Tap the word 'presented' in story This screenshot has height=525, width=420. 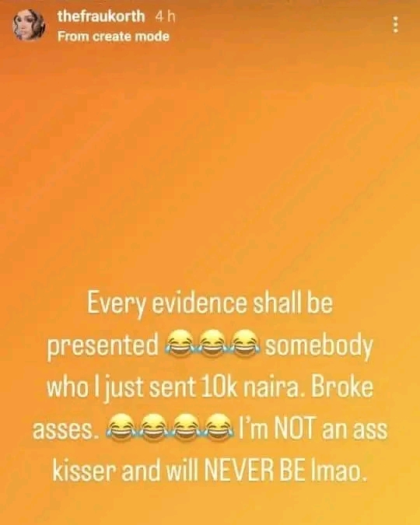click(103, 346)
